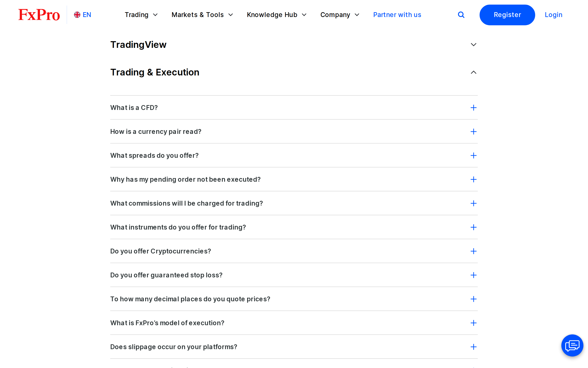The height and width of the screenshot is (368, 588).
Task: Click plus icon beside decimal places question
Action: (x=473, y=299)
